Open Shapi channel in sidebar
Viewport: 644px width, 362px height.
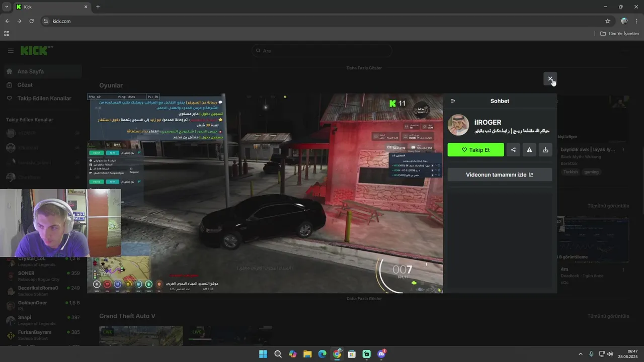coord(42,320)
